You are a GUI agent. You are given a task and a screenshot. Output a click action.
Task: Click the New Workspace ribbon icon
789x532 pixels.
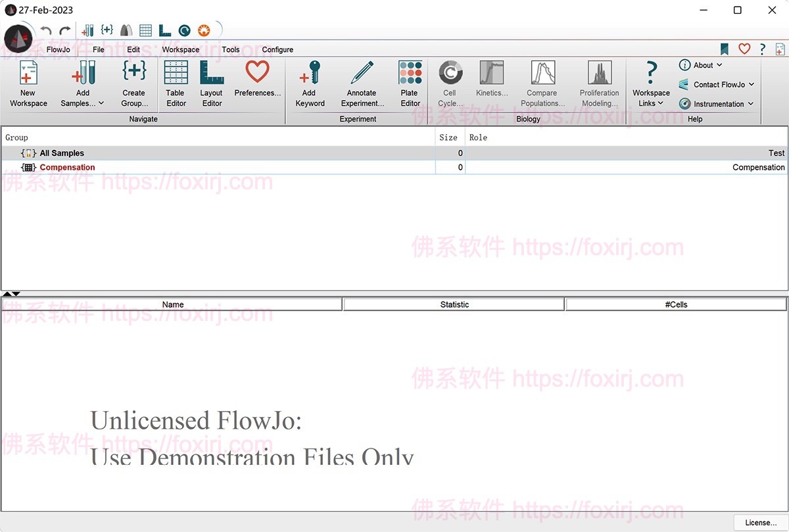(x=28, y=74)
